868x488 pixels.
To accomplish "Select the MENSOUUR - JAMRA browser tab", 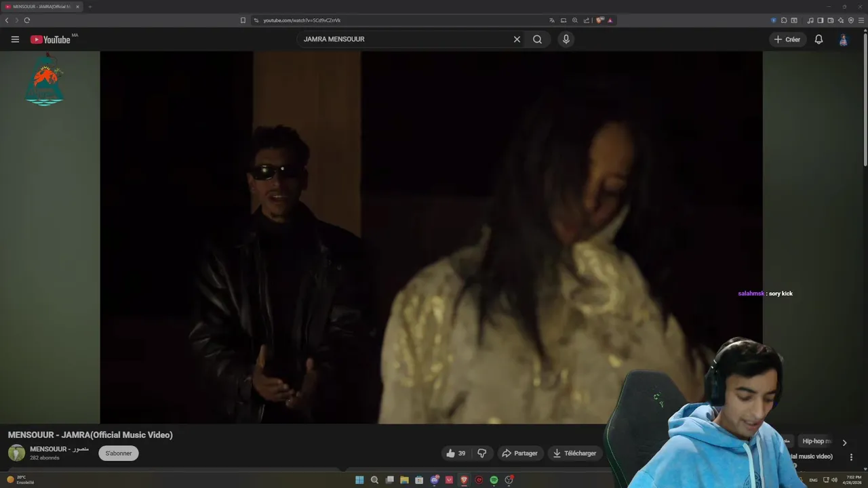I will click(42, 7).
